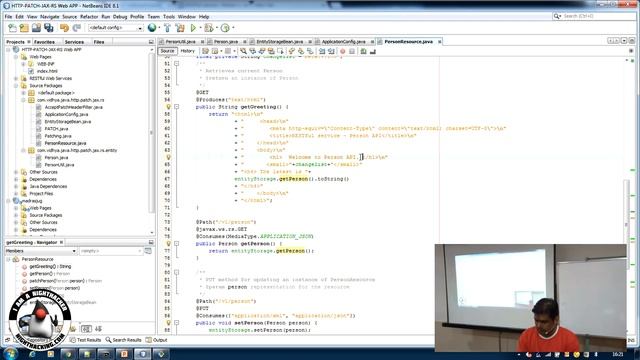Click the globe browser icon in toolbar
This screenshot has width=640, height=360.
point(152,28)
